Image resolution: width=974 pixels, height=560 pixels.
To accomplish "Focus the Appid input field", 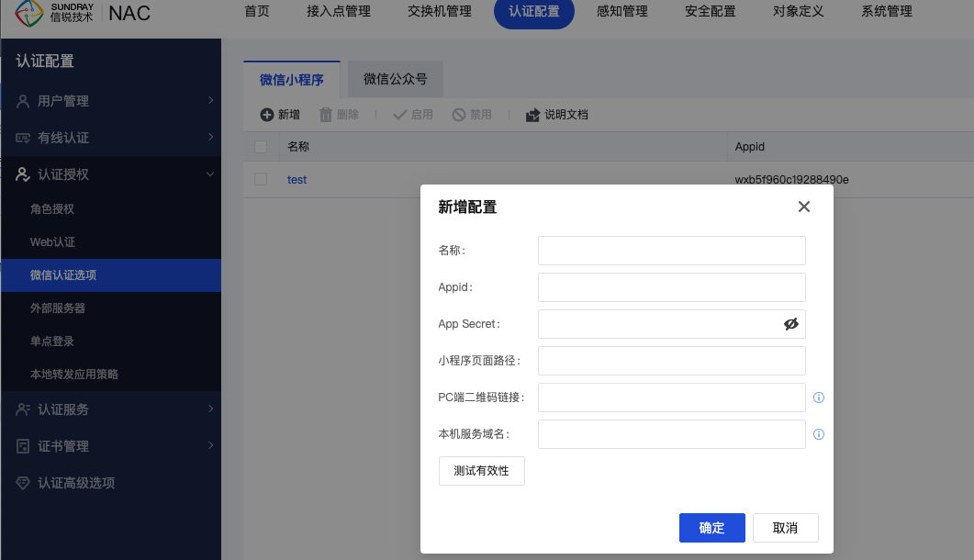I will point(671,287).
